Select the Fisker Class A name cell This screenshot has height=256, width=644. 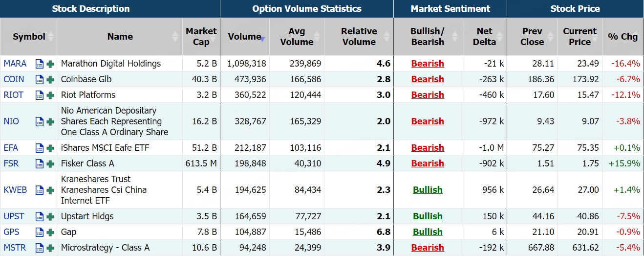point(120,163)
